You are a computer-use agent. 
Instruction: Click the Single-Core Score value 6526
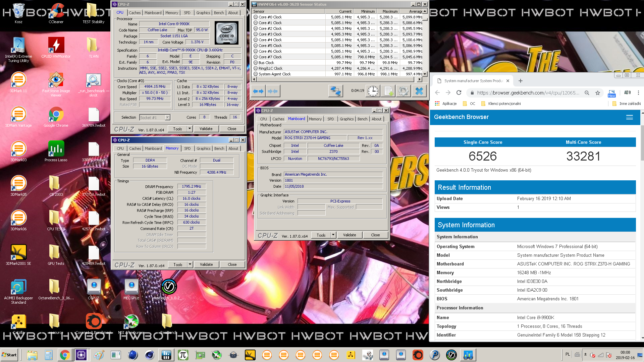coord(483,156)
